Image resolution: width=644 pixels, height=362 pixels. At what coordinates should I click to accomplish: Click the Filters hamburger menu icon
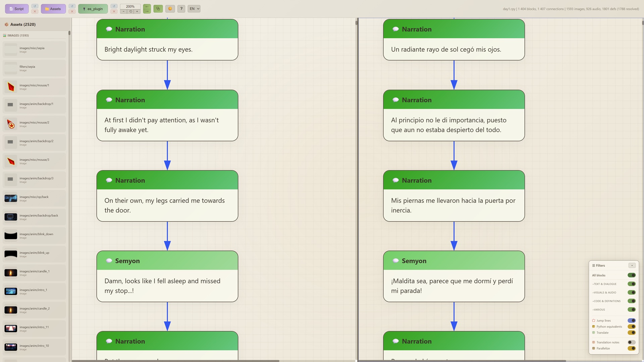click(593, 265)
